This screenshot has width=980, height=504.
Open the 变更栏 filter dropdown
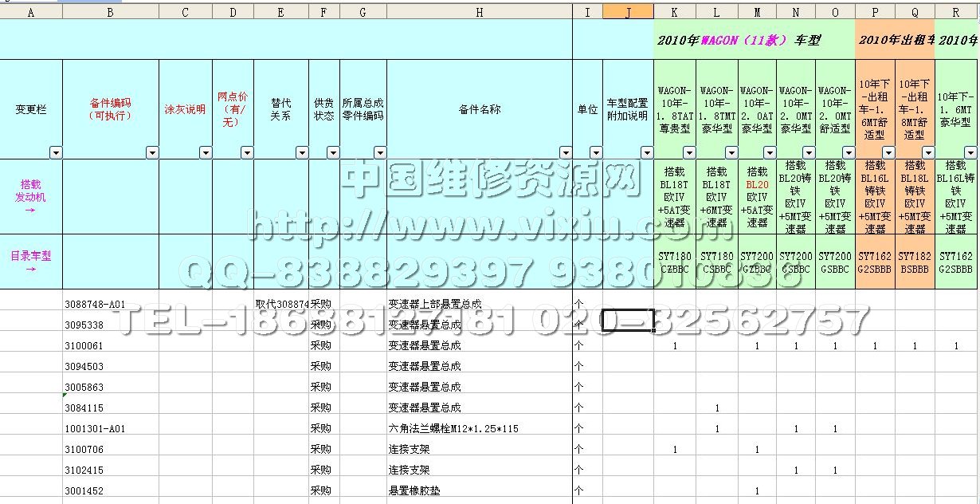pos(55,152)
